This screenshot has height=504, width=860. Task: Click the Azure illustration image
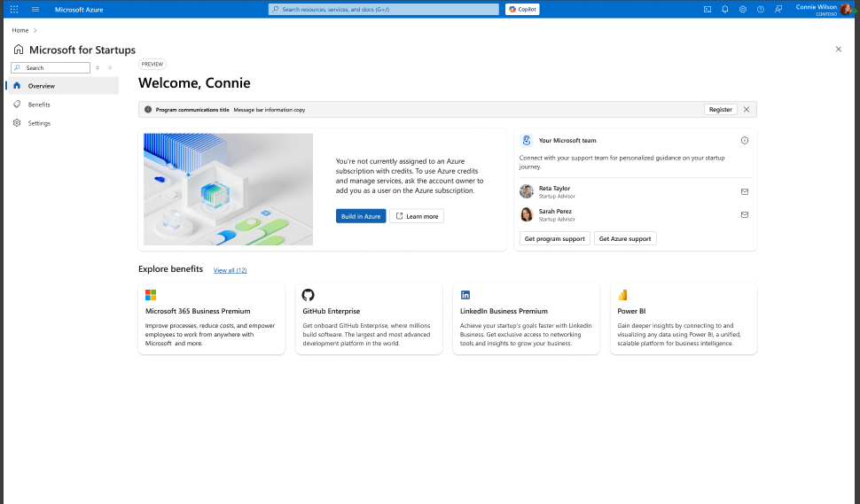pyautogui.click(x=228, y=189)
